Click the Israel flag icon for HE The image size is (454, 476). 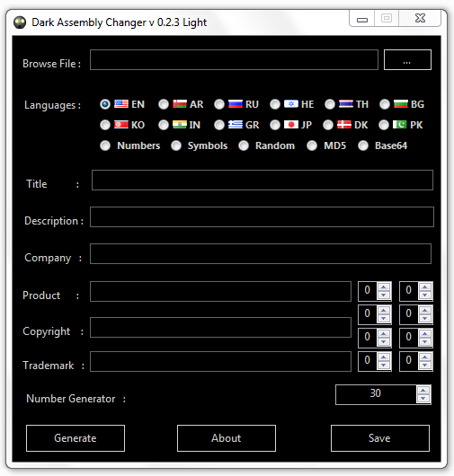(x=291, y=104)
